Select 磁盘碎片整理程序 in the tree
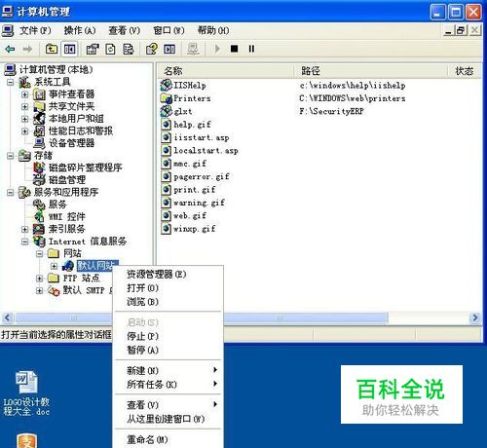The width and height of the screenshot is (487, 448). click(85, 168)
